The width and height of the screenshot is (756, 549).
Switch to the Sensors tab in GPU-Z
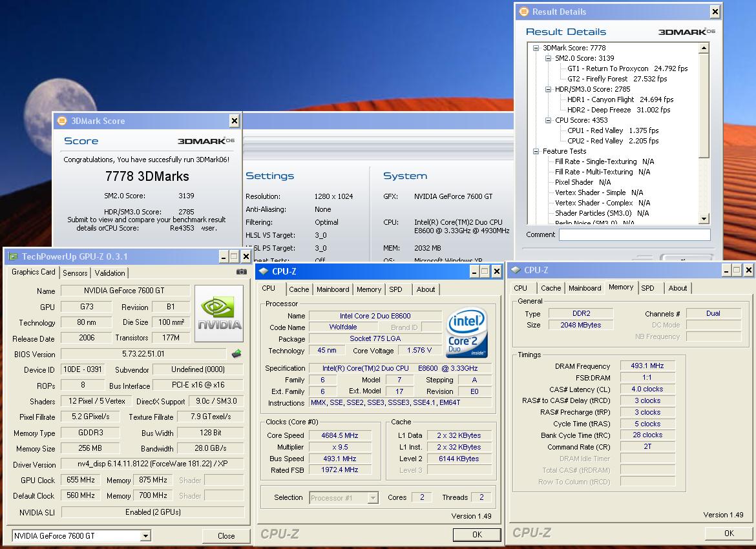75,273
